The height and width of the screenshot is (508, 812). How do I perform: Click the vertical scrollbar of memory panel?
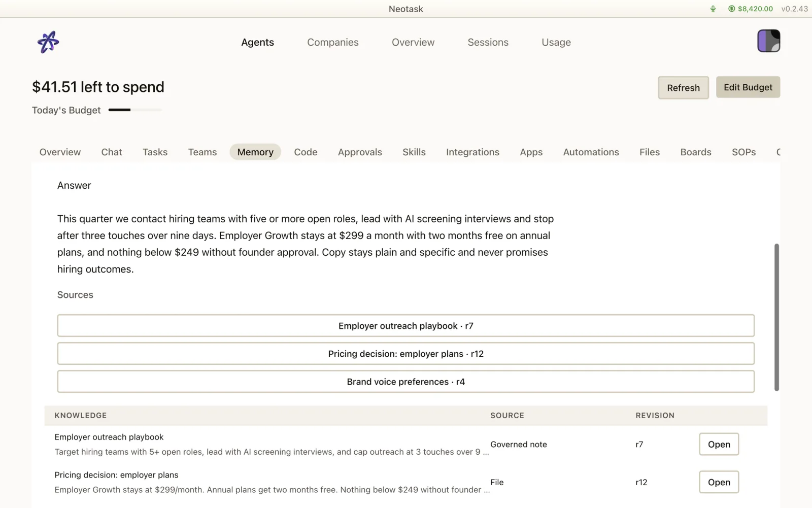[x=776, y=317]
